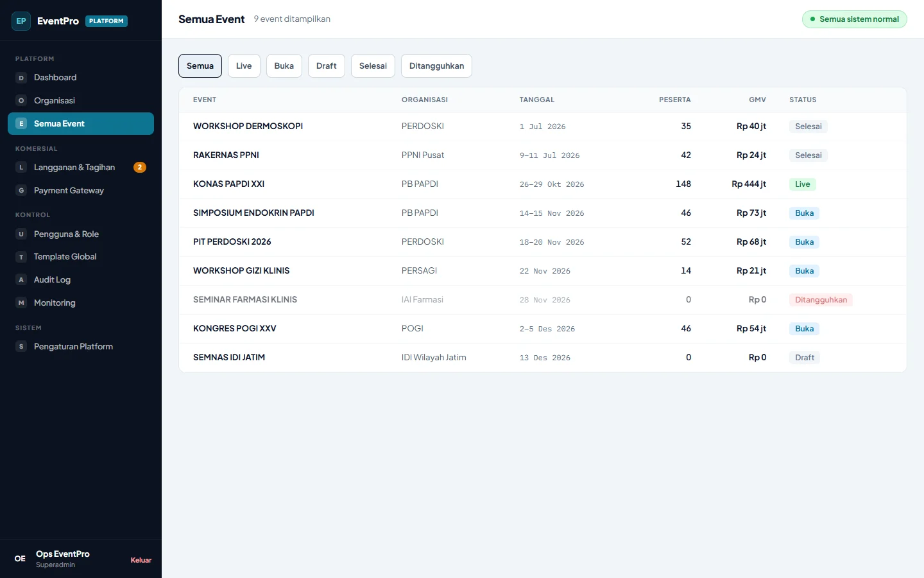The height and width of the screenshot is (578, 924).
Task: Click the Live status badge for KONAS PAPDI
Action: [x=803, y=184]
